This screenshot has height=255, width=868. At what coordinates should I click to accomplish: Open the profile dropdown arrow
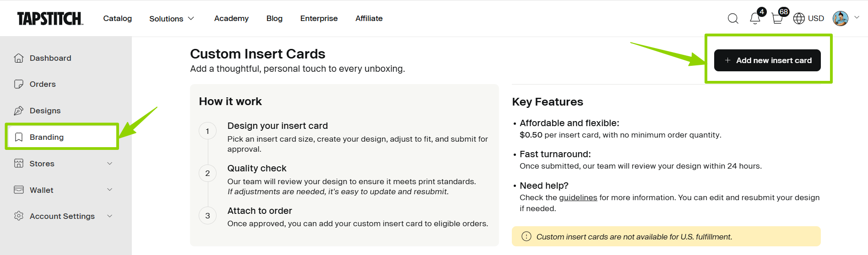point(857,17)
